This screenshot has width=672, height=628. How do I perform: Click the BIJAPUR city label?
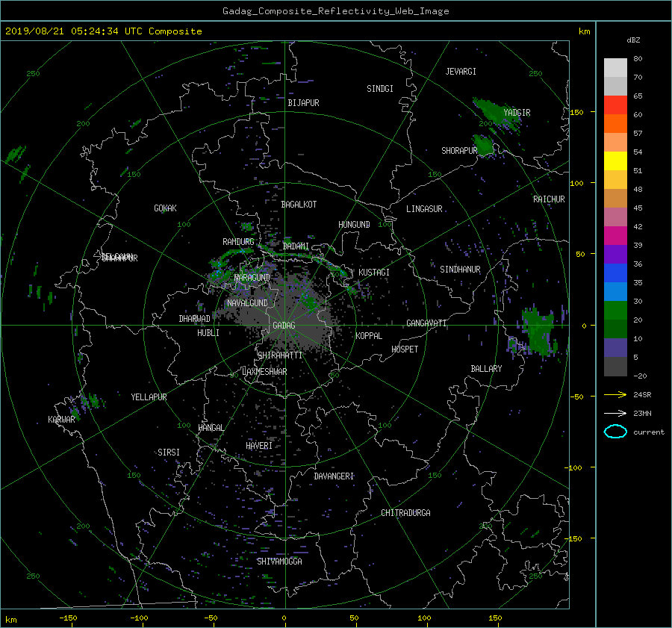(303, 103)
